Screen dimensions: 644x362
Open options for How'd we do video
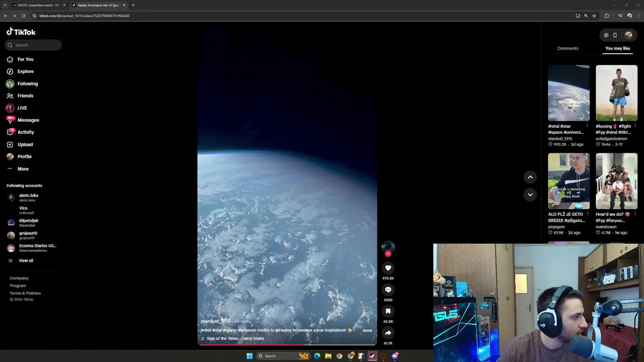pyautogui.click(x=635, y=214)
